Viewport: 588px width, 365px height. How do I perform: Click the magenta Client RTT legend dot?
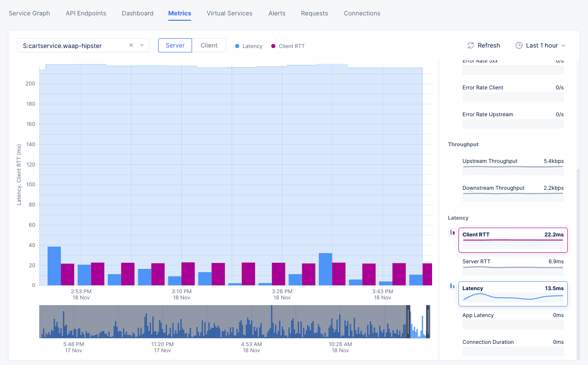pyautogui.click(x=274, y=46)
